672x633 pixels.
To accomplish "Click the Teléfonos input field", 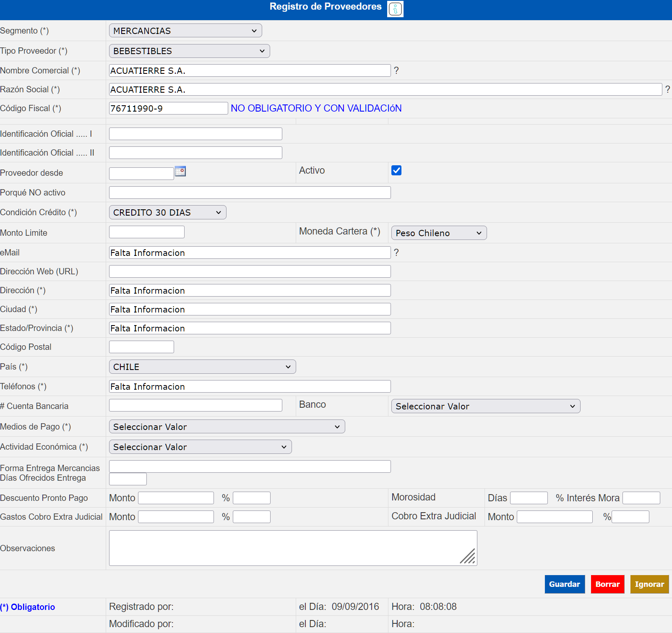I will pos(250,386).
